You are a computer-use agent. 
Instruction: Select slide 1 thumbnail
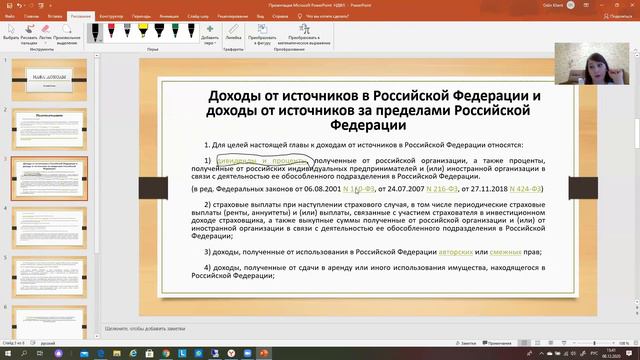point(49,80)
